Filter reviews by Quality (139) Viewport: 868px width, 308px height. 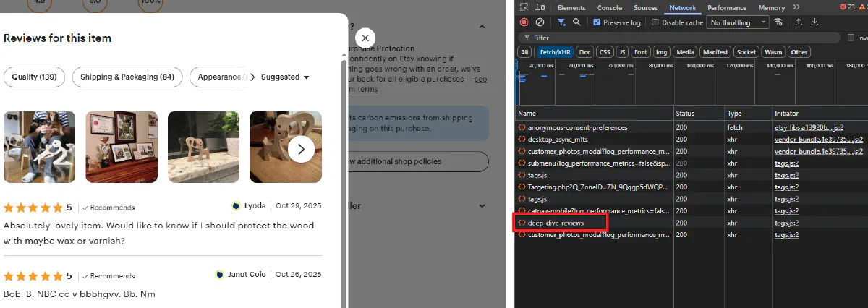tap(34, 77)
